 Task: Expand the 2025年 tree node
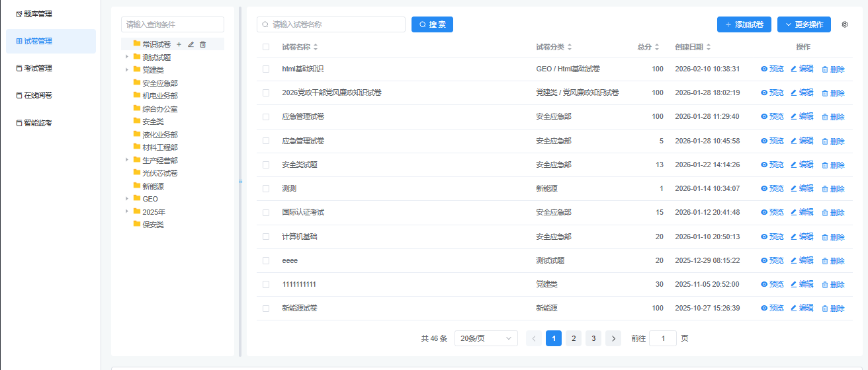tap(126, 211)
